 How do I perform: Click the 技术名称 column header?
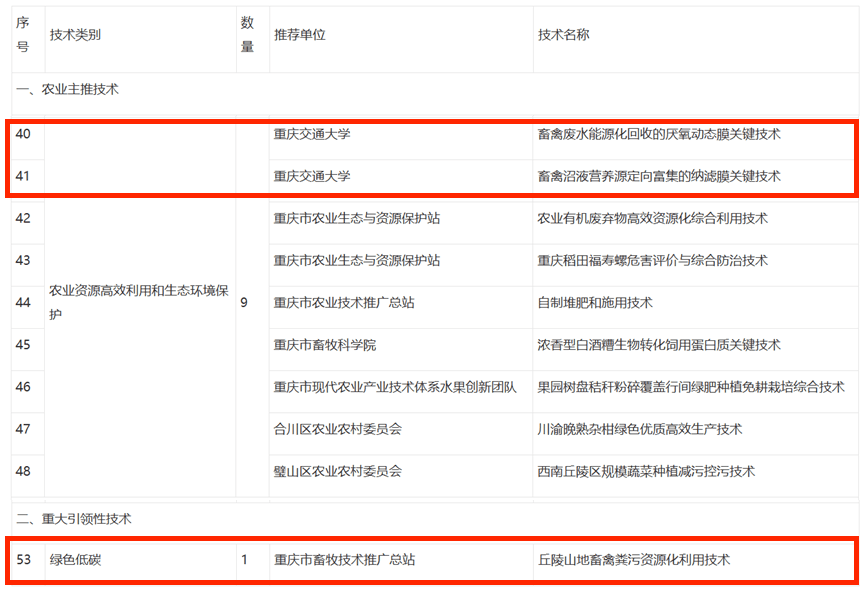564,35
